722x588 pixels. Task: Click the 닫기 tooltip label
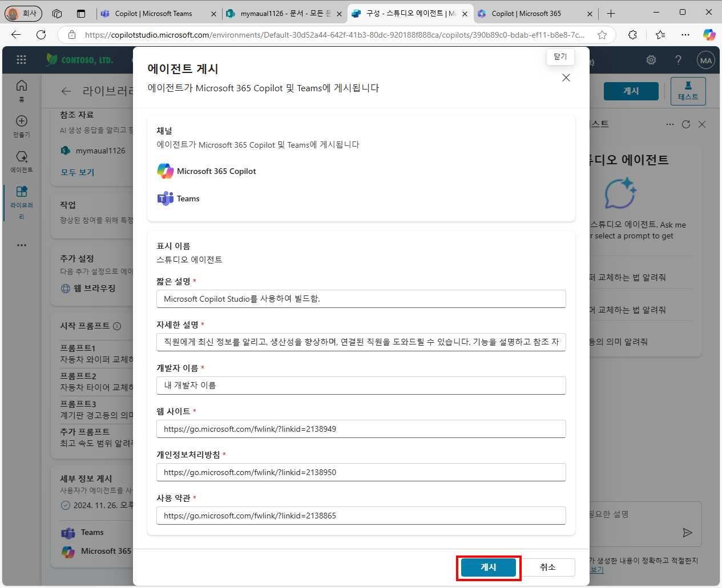pos(560,56)
